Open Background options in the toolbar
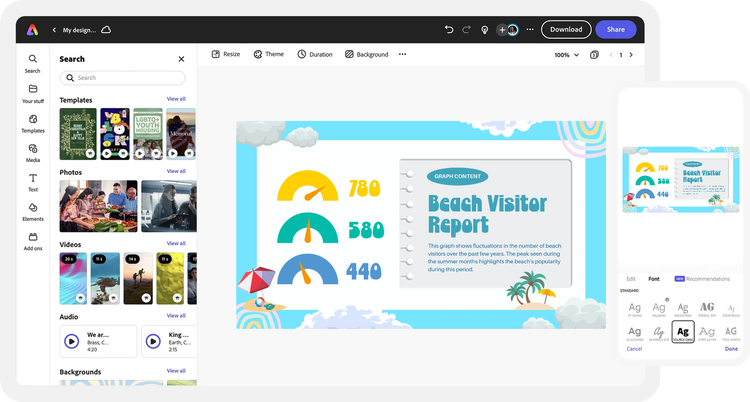The image size is (750, 402). click(366, 54)
